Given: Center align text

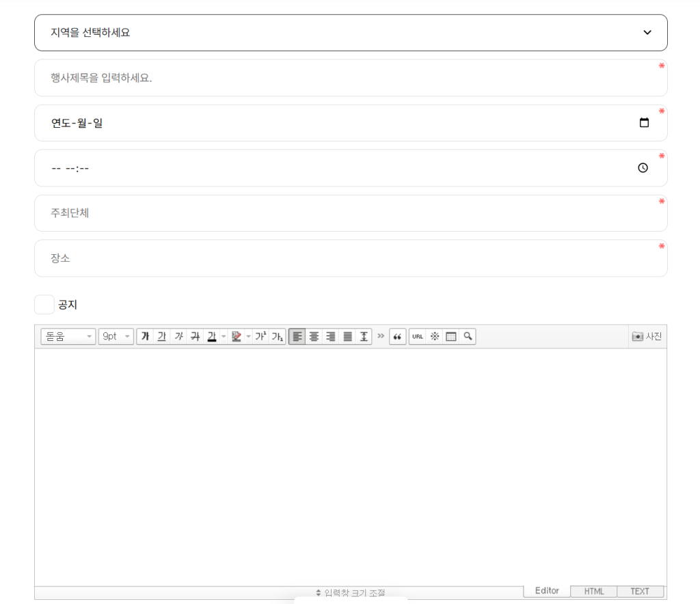Looking at the screenshot, I should 314,336.
